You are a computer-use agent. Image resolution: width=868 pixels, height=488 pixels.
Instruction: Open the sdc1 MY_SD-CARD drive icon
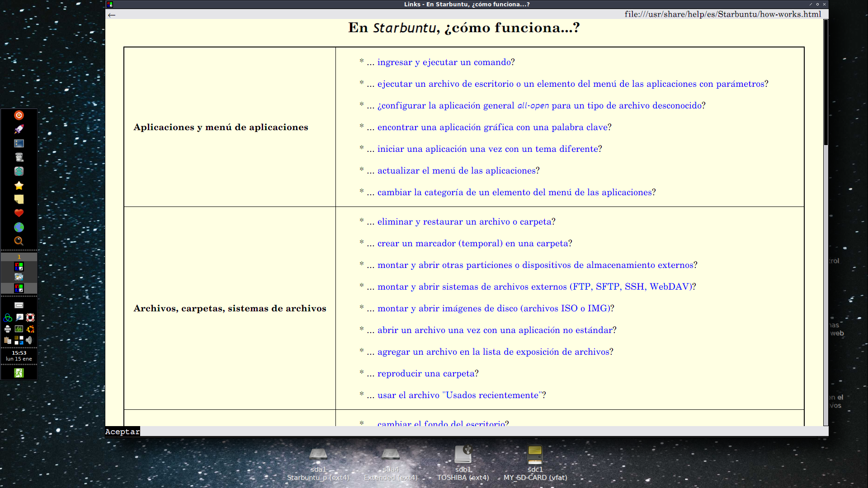pyautogui.click(x=535, y=464)
